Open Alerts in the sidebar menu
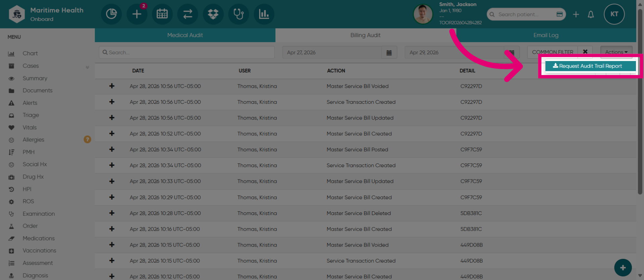 (30, 103)
